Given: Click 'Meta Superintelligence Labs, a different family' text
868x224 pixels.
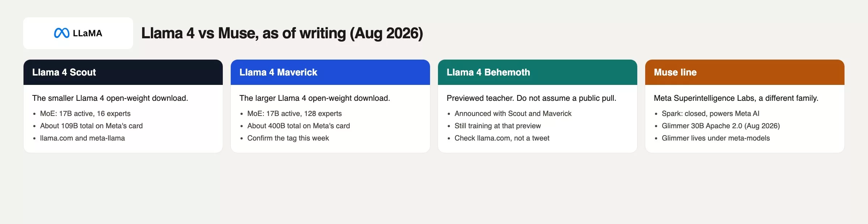Looking at the screenshot, I should [736, 98].
